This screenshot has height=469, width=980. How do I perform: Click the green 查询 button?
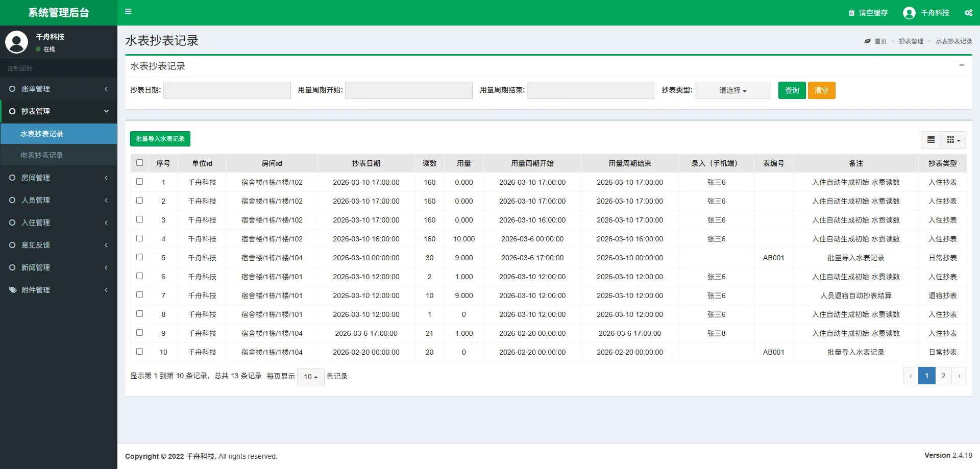coord(792,90)
